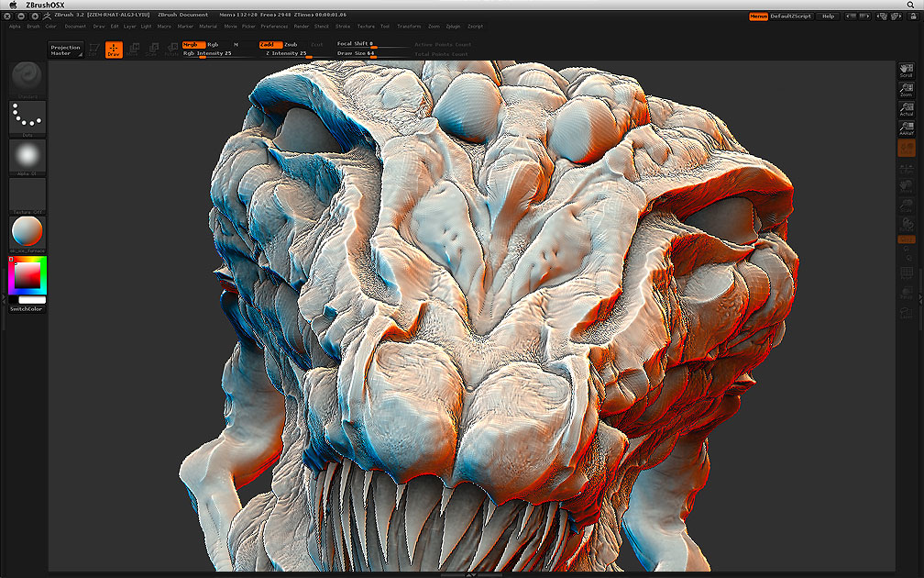This screenshot has height=578, width=924.
Task: Toggle the M material mode
Action: [236, 45]
